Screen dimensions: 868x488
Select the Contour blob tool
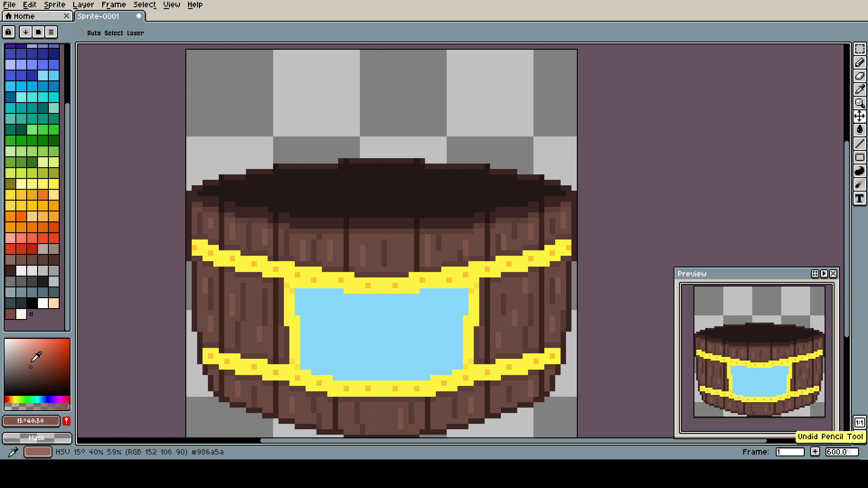coord(859,171)
